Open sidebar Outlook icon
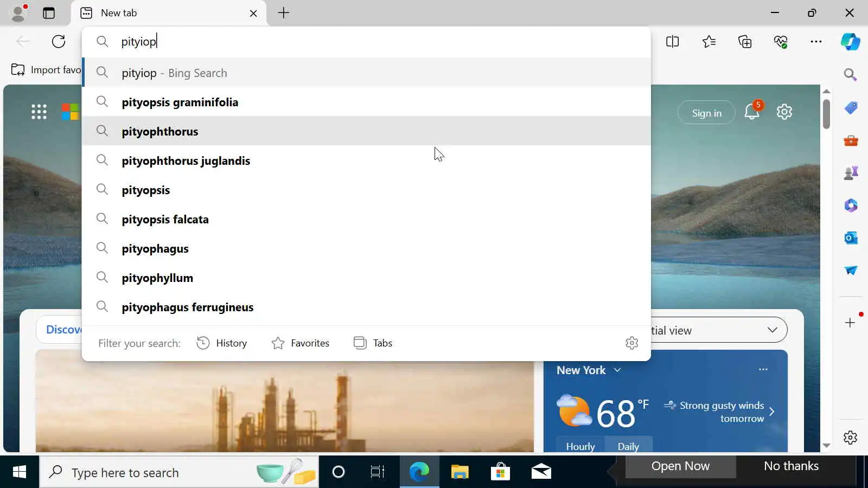Image resolution: width=868 pixels, height=488 pixels. click(851, 238)
